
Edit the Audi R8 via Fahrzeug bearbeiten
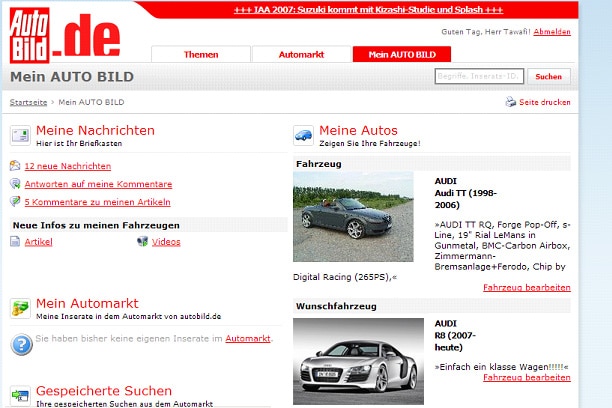point(527,378)
